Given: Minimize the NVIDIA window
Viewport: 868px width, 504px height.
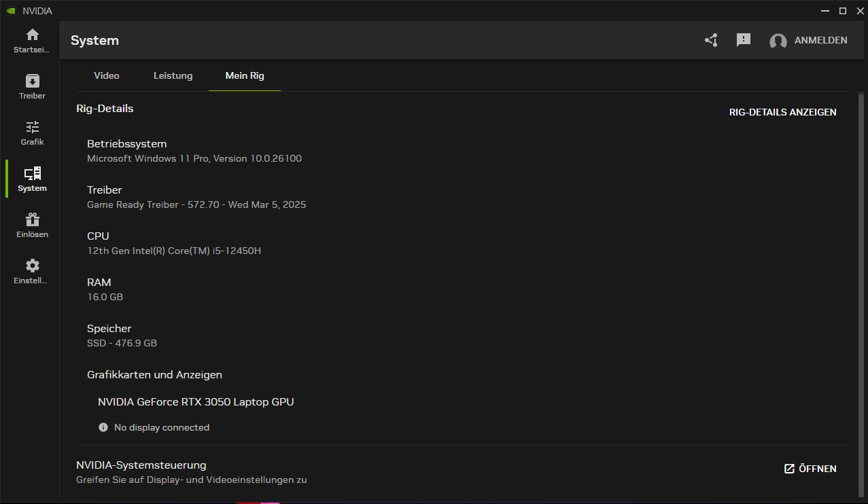Looking at the screenshot, I should [x=824, y=11].
